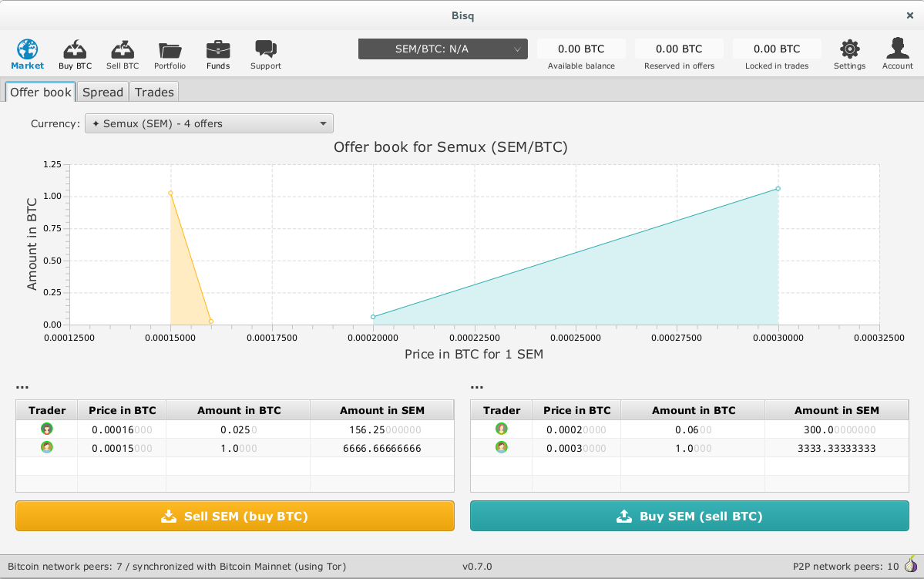Screen dimensions: 924x579
Task: Sort right table by Trader column header
Action: 502,410
